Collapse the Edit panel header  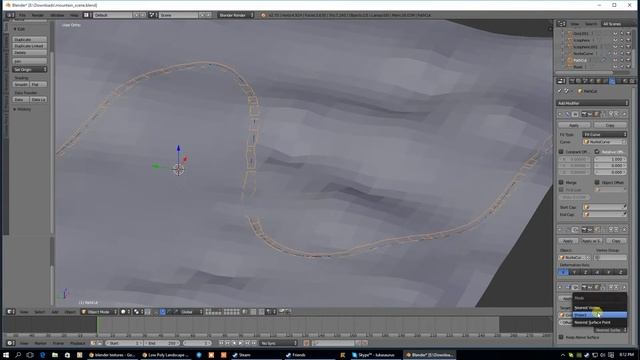[19, 29]
